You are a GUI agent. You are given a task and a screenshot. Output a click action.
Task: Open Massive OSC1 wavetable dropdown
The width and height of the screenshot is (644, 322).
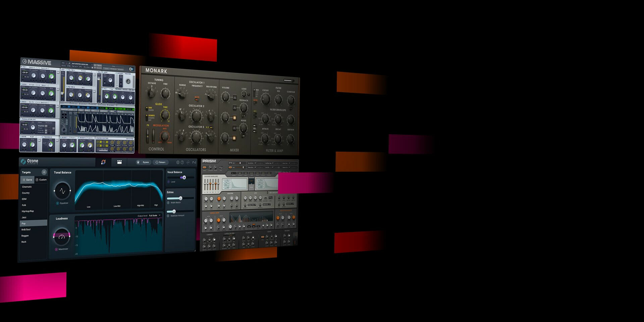[x=33, y=67]
